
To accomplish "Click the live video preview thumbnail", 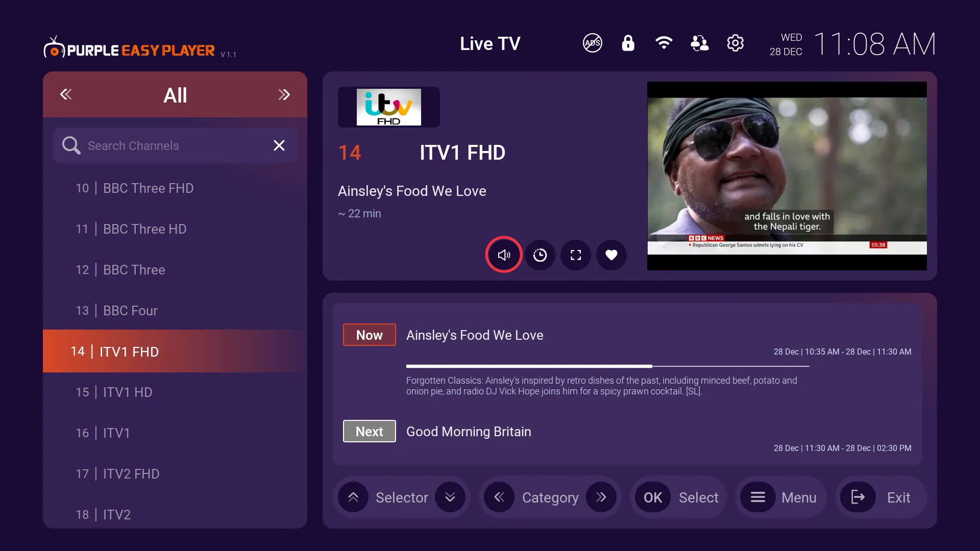I will click(x=787, y=176).
